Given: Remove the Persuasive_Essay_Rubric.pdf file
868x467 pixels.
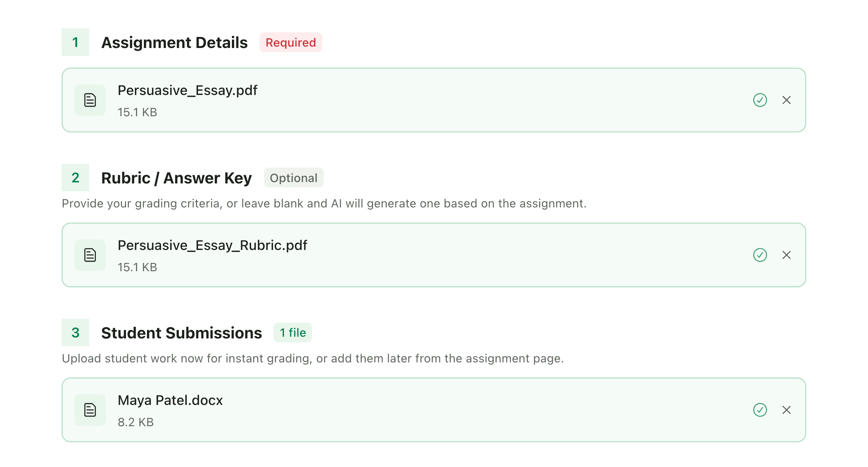Looking at the screenshot, I should [786, 255].
